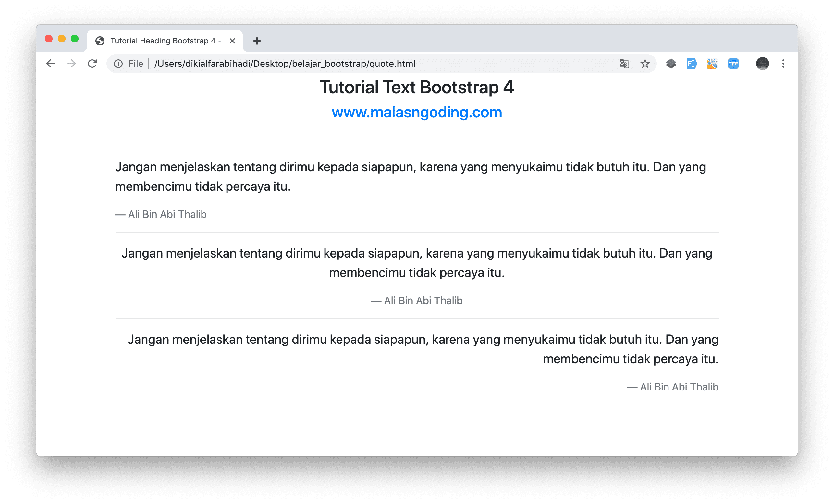Bookmark this page with the star
Viewport: 834px width, 504px height.
pyautogui.click(x=645, y=64)
